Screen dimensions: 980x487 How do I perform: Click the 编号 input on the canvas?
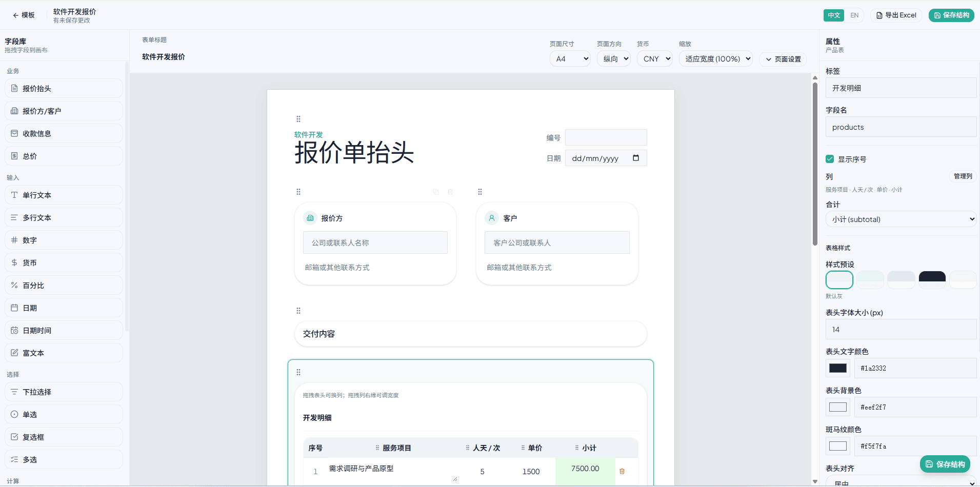point(606,137)
